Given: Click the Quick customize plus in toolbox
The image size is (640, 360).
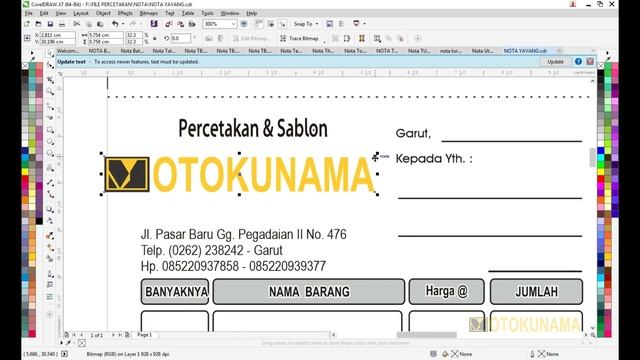Looking at the screenshot, I should [50, 314].
